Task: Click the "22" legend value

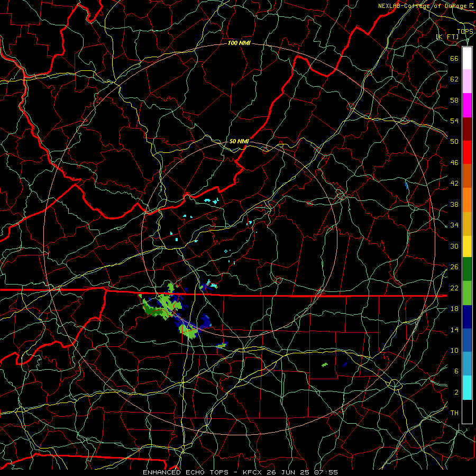Action: (x=454, y=288)
